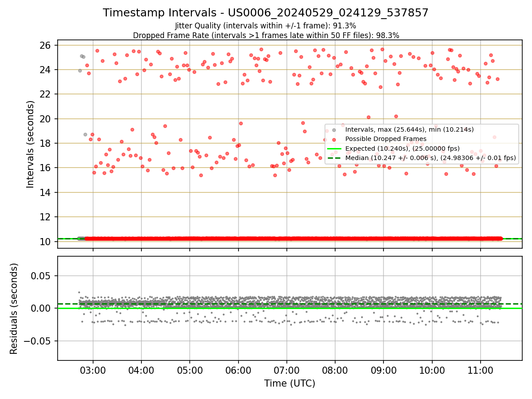Select the 'Dropped Frame Rate' 98.3% subtitle line
Viewport: 532px width, 399px height.
[x=266, y=35]
